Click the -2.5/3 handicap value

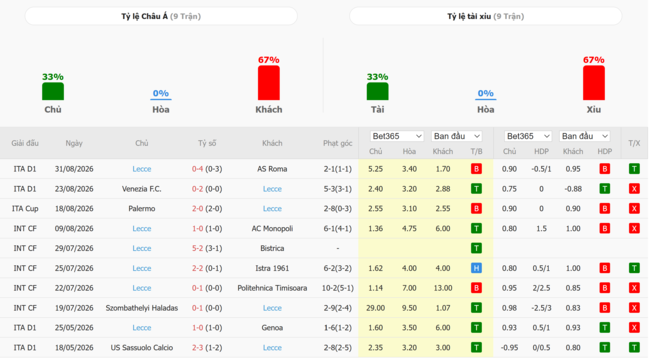pos(541,308)
